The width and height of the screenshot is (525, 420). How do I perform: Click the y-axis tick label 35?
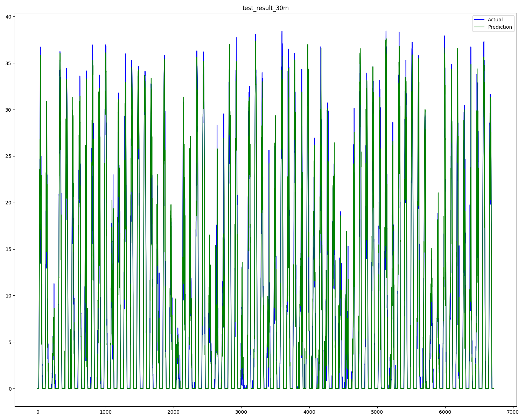point(9,63)
